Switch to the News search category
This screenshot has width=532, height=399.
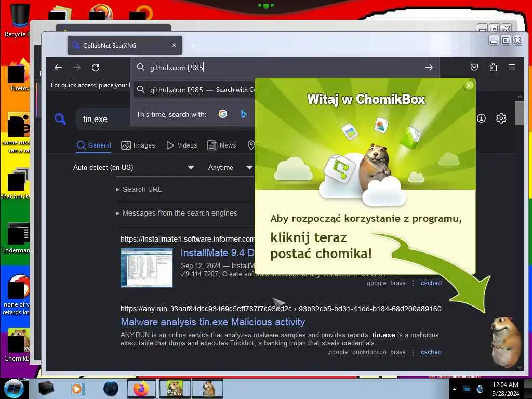click(221, 145)
